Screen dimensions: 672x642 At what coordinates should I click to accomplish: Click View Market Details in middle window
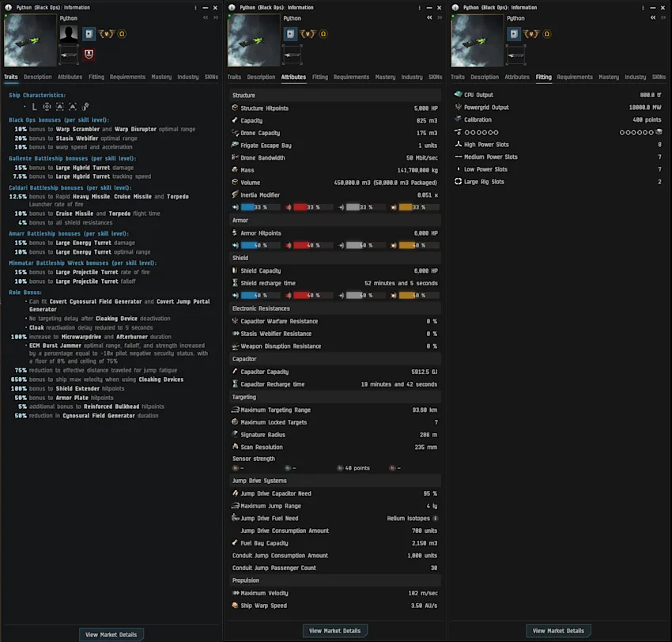[x=334, y=630]
